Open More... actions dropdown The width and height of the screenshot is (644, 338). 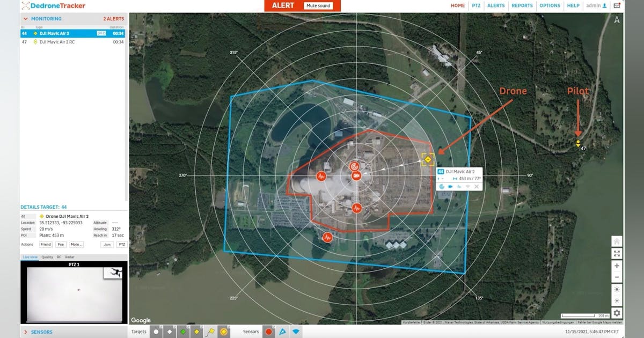pos(76,244)
